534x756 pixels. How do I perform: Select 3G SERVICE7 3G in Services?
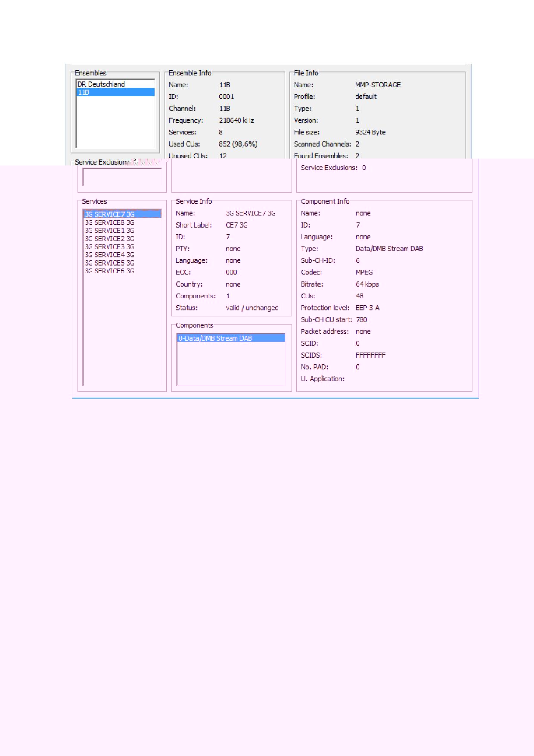(109, 214)
